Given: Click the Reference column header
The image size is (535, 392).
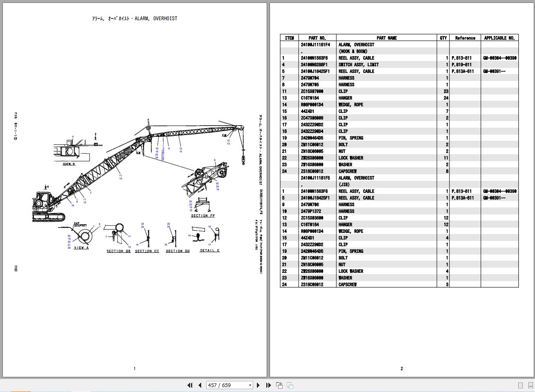Looking at the screenshot, I should pyautogui.click(x=465, y=38).
